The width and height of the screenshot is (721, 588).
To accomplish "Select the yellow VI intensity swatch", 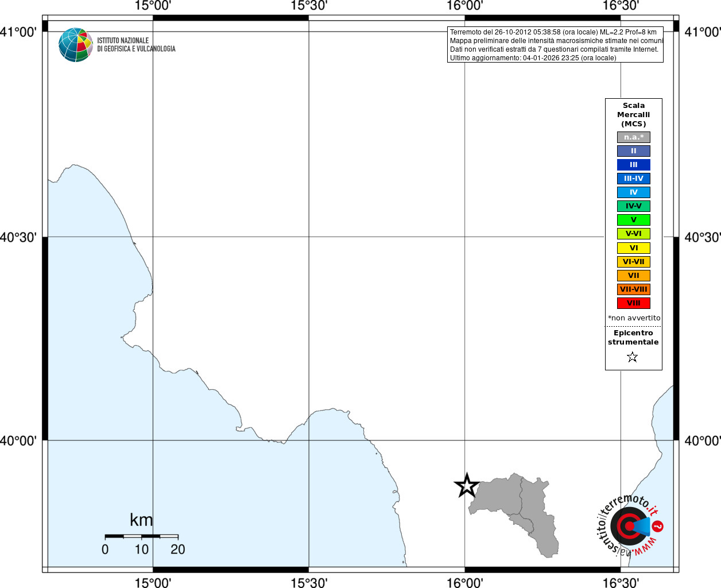I will 634,248.
